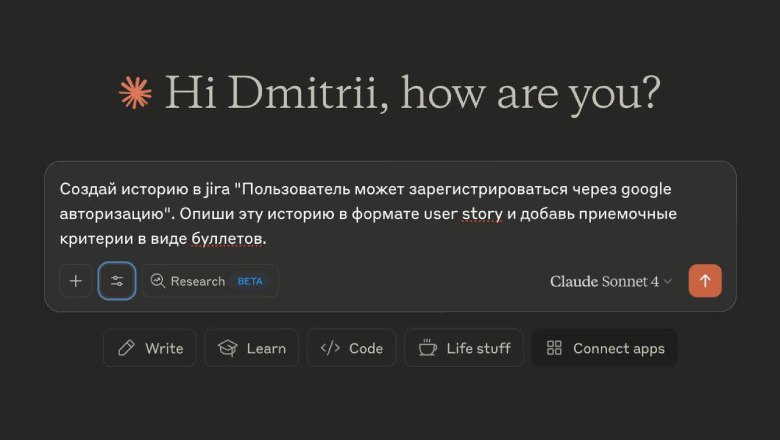Select the Learn suggestion chip
The width and height of the screenshot is (780, 440).
coord(252,348)
